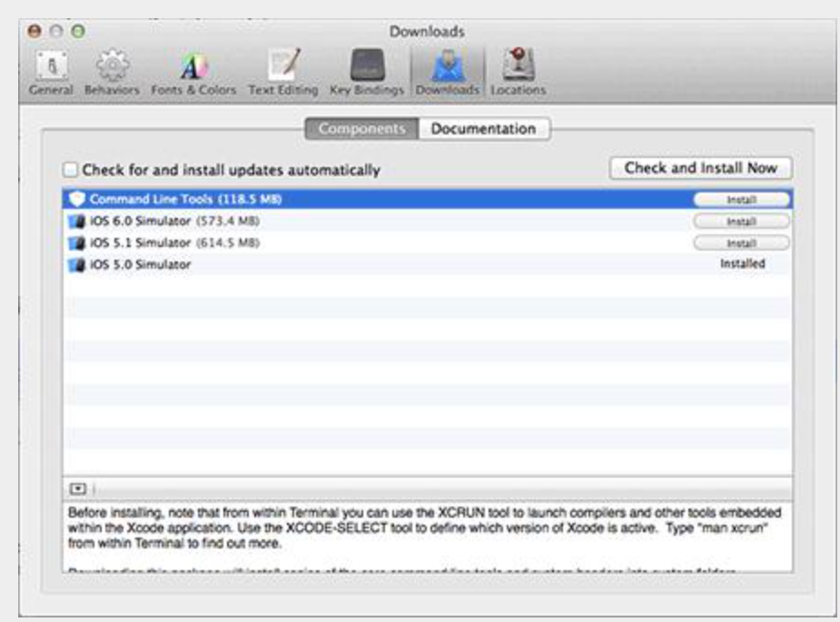
Task: Minimize the Downloads window
Action: tap(56, 31)
